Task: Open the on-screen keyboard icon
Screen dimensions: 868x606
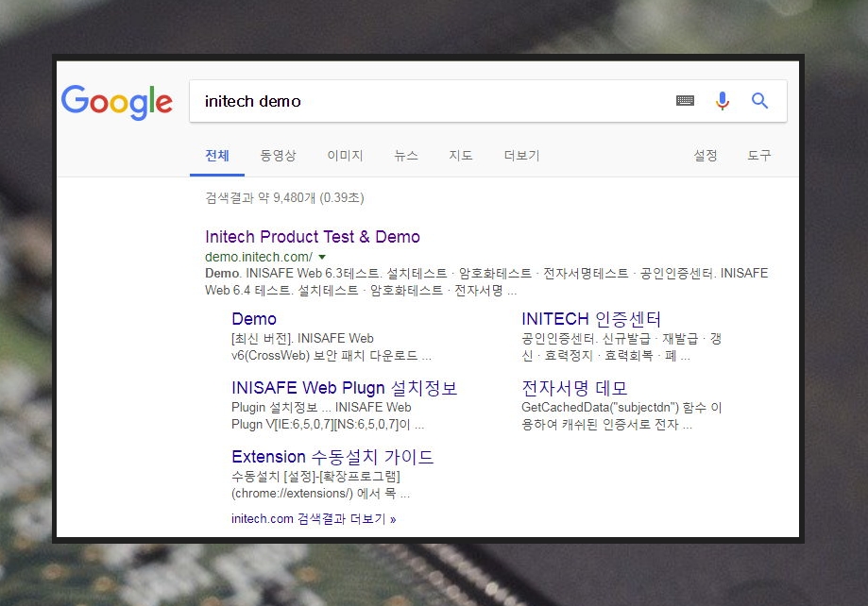Action: [685, 101]
